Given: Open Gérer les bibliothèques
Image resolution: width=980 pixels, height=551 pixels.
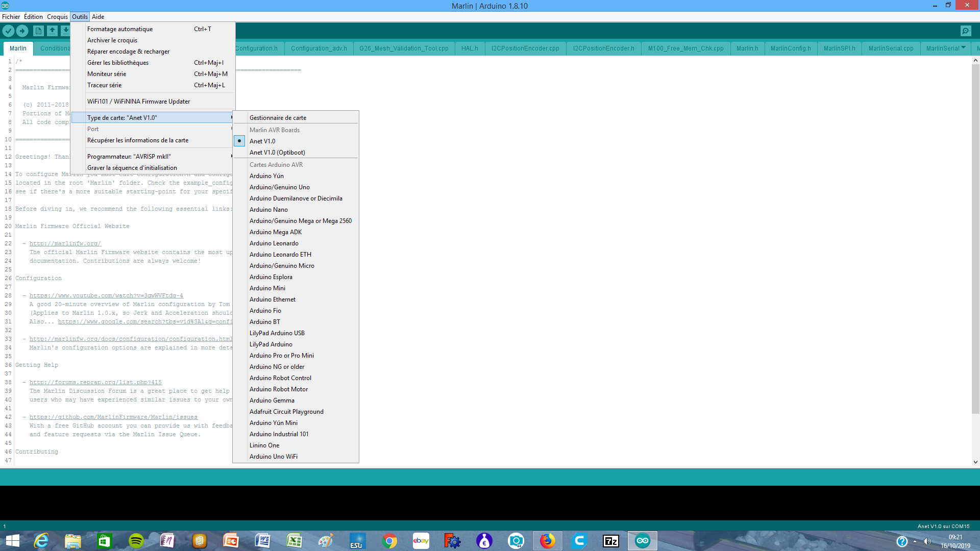Looking at the screenshot, I should (153, 63).
